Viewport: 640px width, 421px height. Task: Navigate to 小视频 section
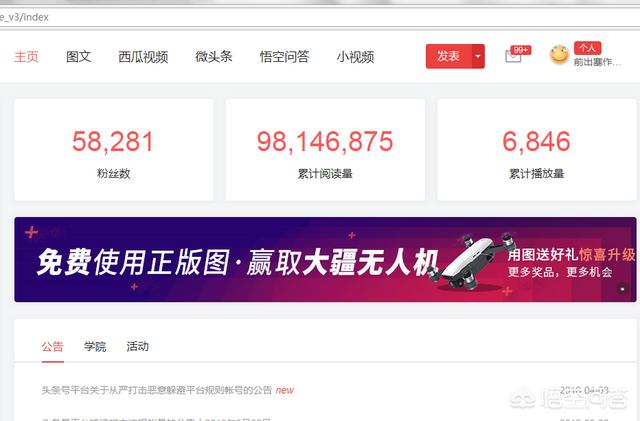pyautogui.click(x=355, y=56)
